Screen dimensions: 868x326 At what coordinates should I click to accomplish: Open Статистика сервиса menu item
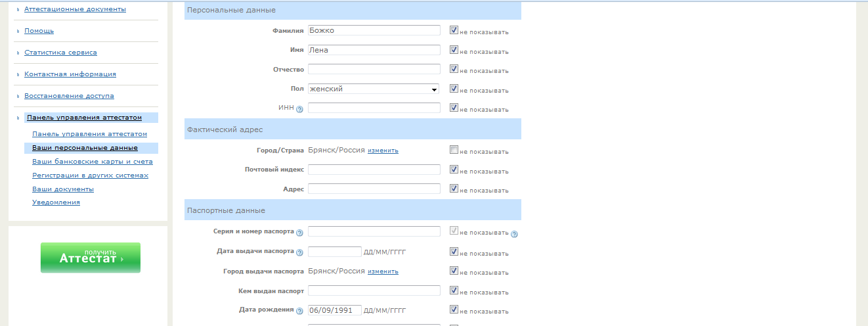60,53
